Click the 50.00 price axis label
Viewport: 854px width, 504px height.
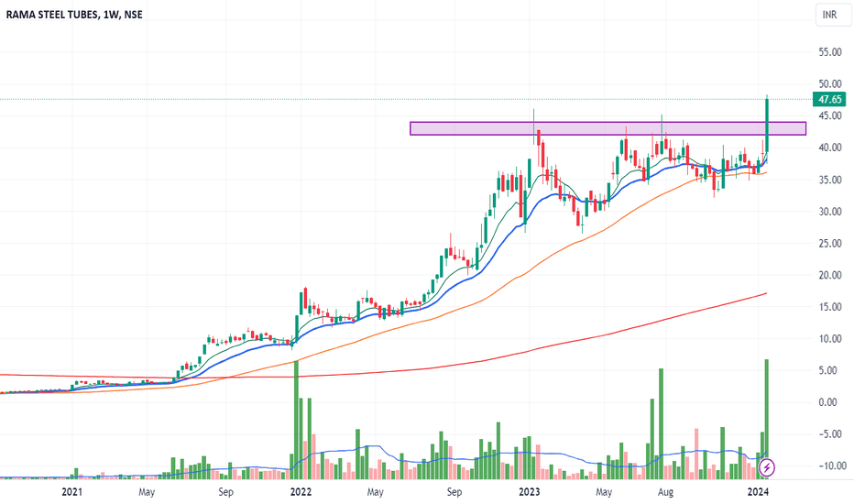click(x=830, y=84)
